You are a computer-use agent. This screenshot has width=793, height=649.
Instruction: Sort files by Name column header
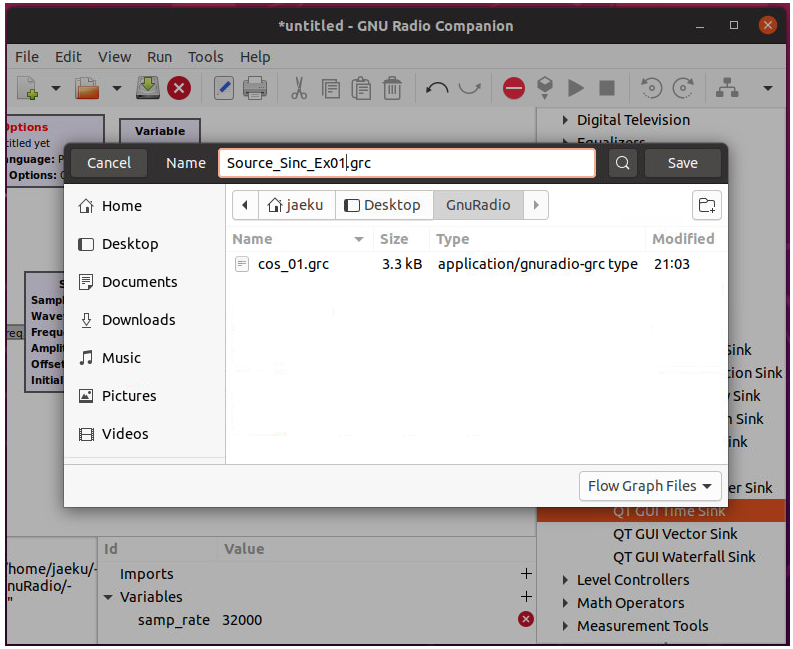pos(300,239)
